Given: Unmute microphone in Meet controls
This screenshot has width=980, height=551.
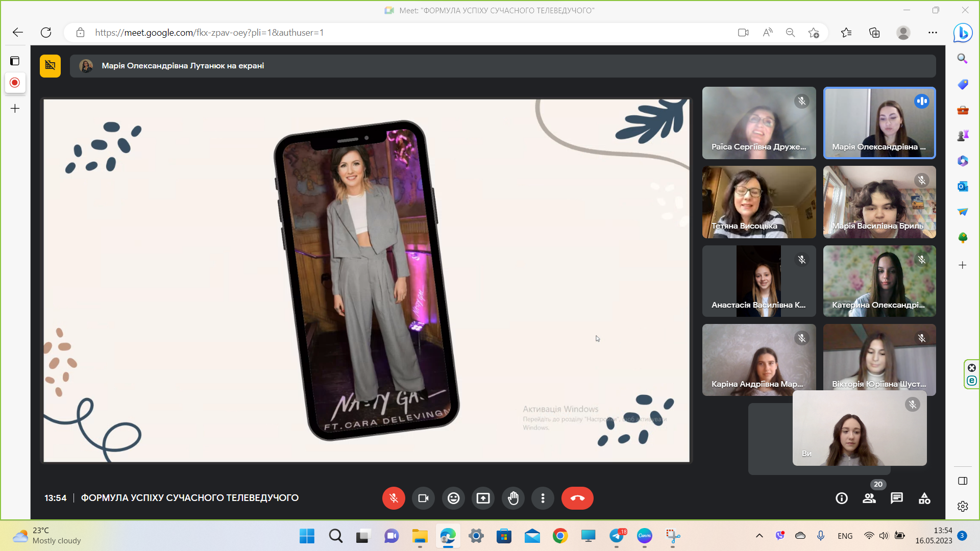Looking at the screenshot, I should pyautogui.click(x=394, y=498).
